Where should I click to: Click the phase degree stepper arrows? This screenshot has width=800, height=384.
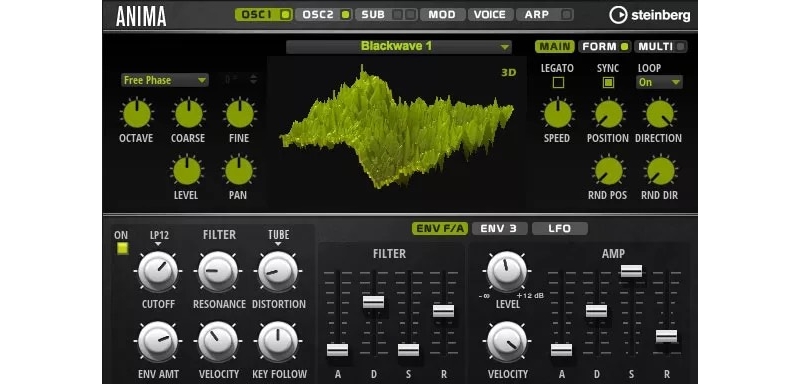253,80
